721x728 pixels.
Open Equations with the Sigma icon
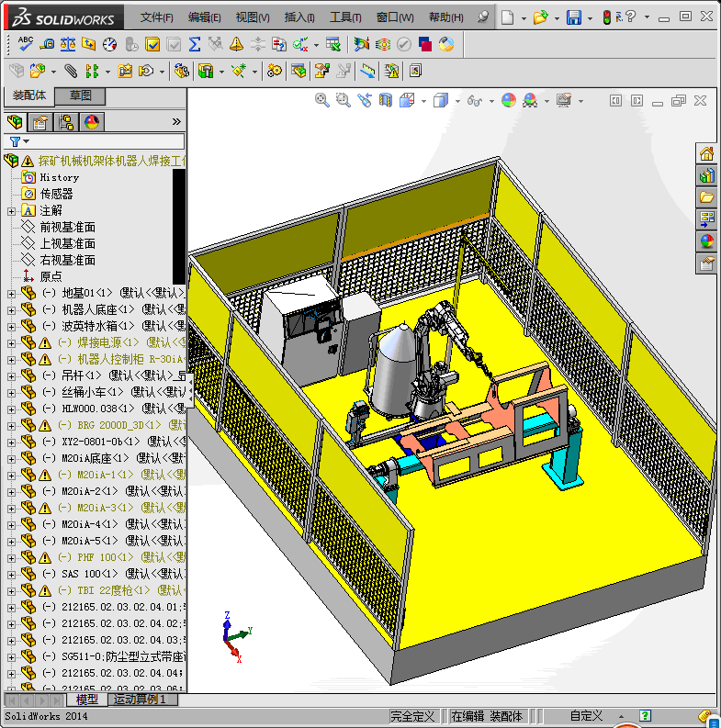click(195, 44)
